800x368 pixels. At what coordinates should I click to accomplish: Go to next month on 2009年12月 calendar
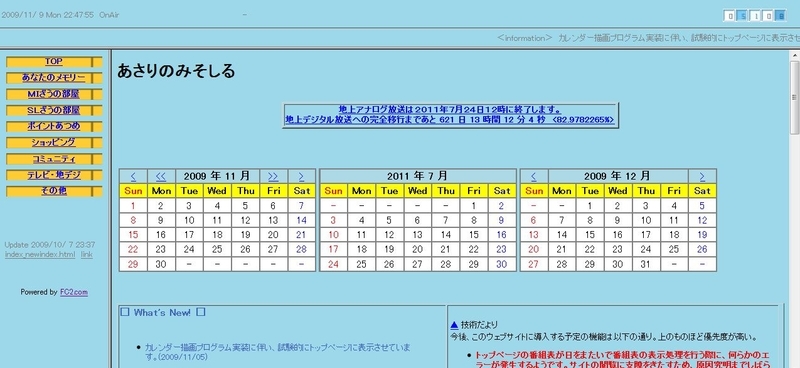[x=702, y=177]
